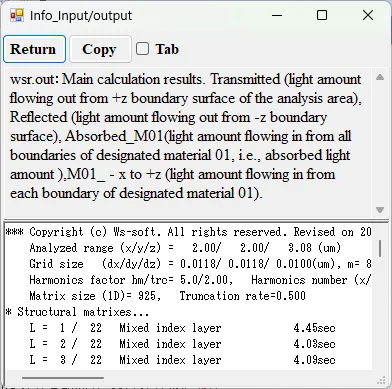Screen dimensions: 392x389
Task: Click the Info_Input/output title bar text
Action: [x=81, y=15]
